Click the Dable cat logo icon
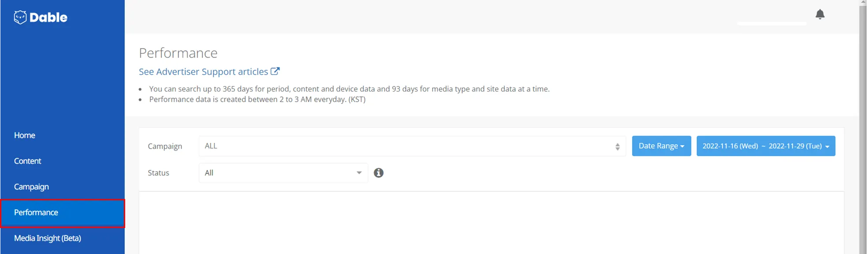The width and height of the screenshot is (868, 254). point(20,17)
